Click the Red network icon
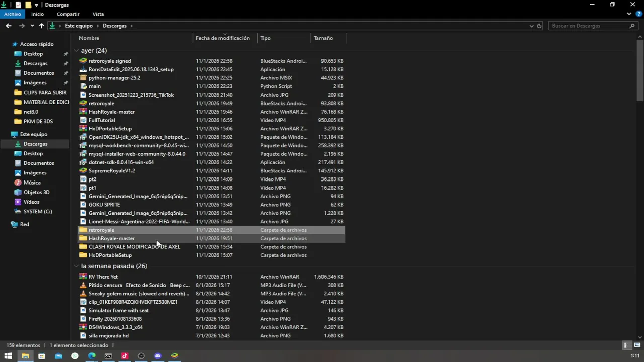The width and height of the screenshot is (644, 362). (15, 224)
